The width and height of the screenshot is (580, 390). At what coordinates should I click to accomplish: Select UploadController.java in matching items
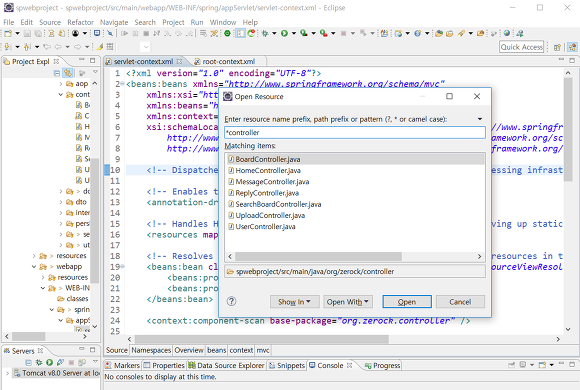[x=355, y=215]
